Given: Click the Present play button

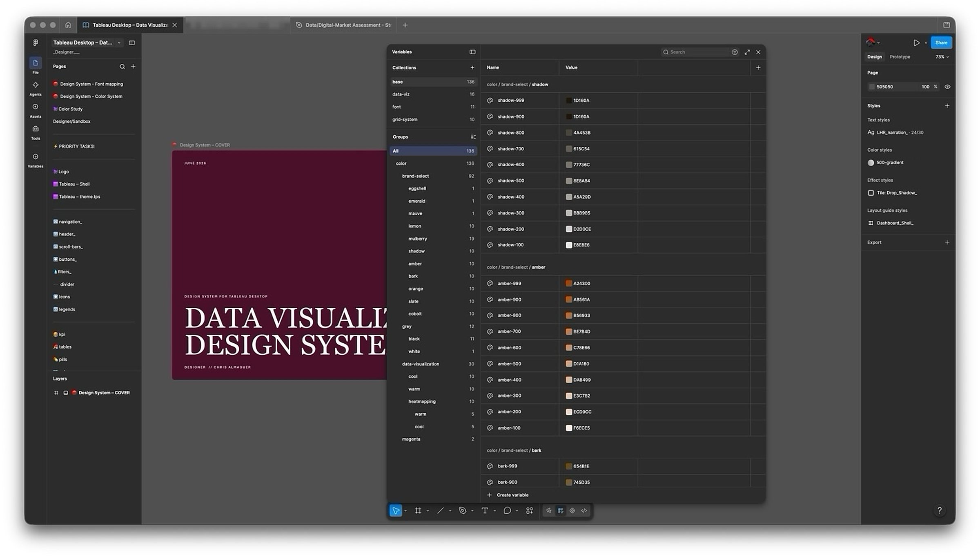Looking at the screenshot, I should click(916, 43).
